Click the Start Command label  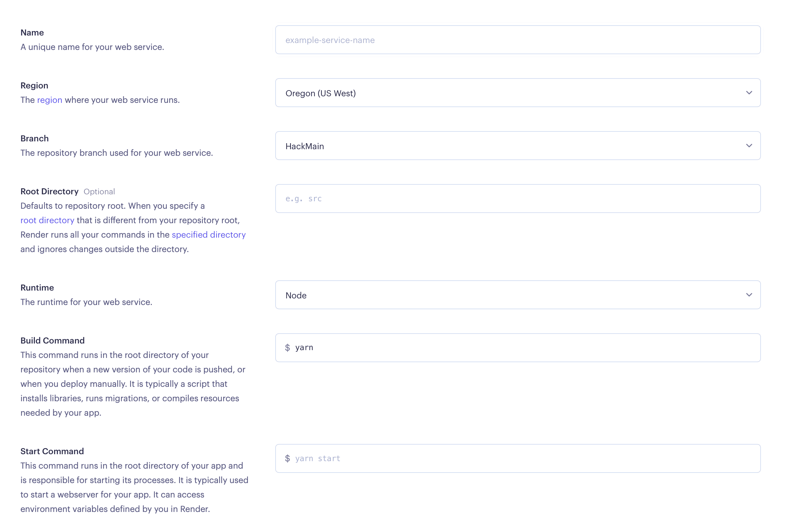point(52,451)
